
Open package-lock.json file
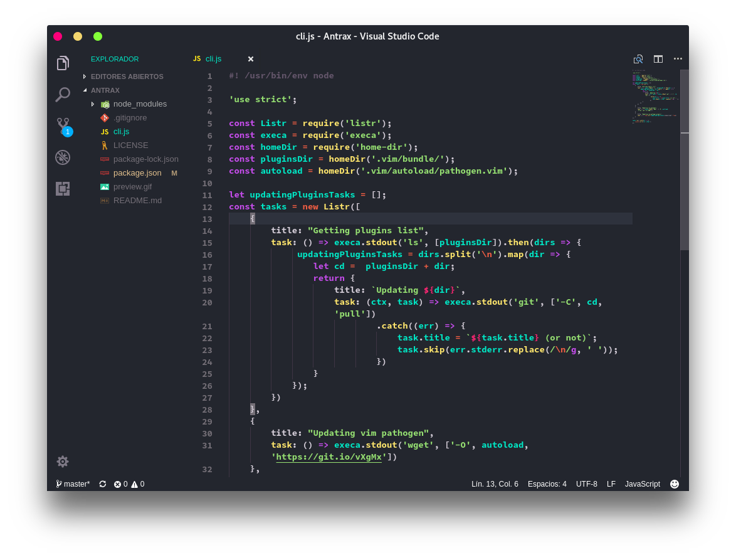point(146,159)
